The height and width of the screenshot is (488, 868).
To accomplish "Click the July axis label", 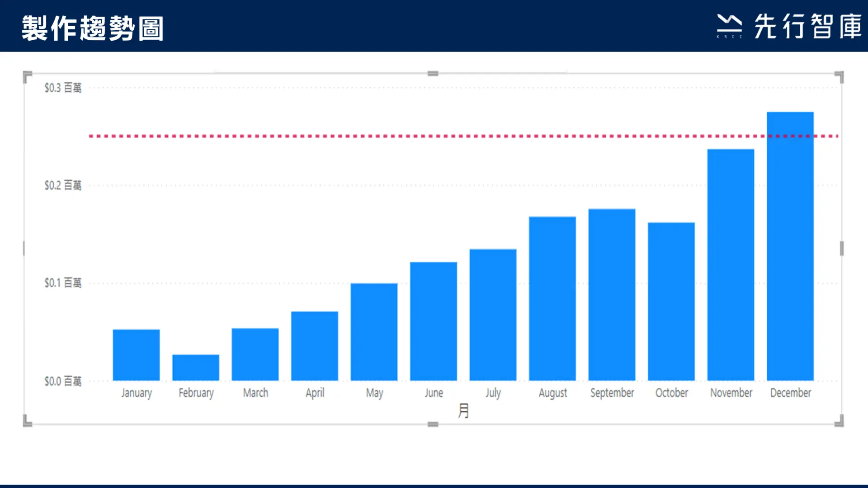I will [493, 393].
